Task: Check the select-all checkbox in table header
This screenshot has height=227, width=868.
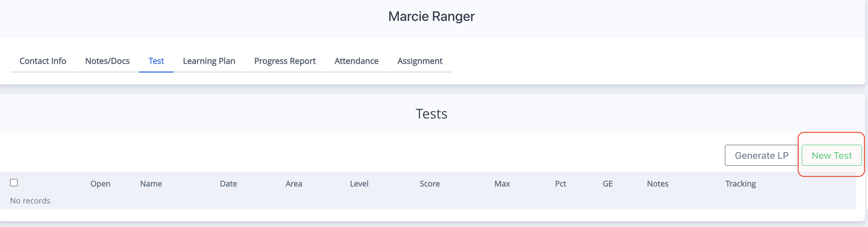Action: (14, 183)
